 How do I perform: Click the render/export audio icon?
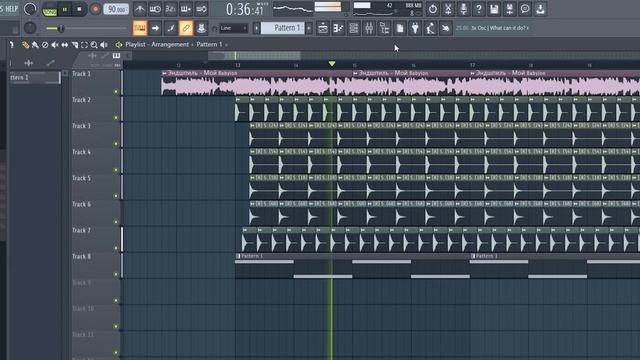click(510, 9)
